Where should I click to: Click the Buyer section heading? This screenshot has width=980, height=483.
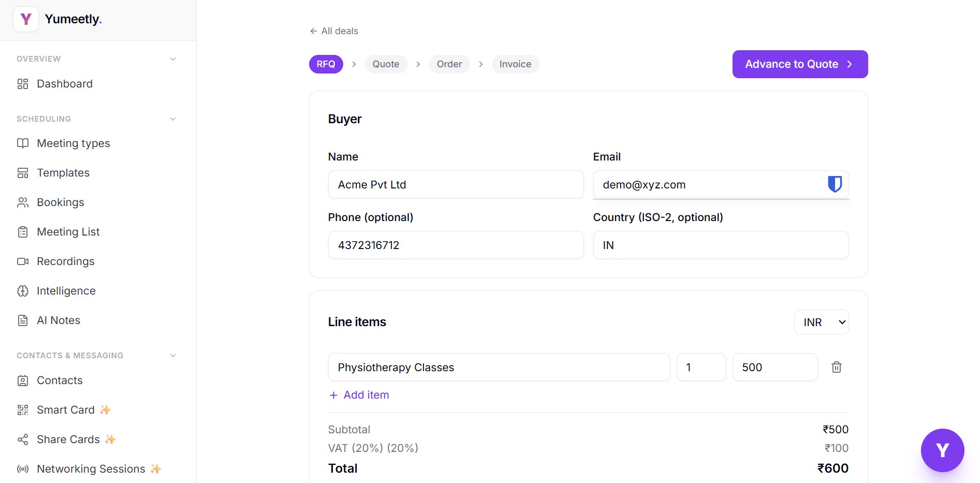[x=345, y=119]
